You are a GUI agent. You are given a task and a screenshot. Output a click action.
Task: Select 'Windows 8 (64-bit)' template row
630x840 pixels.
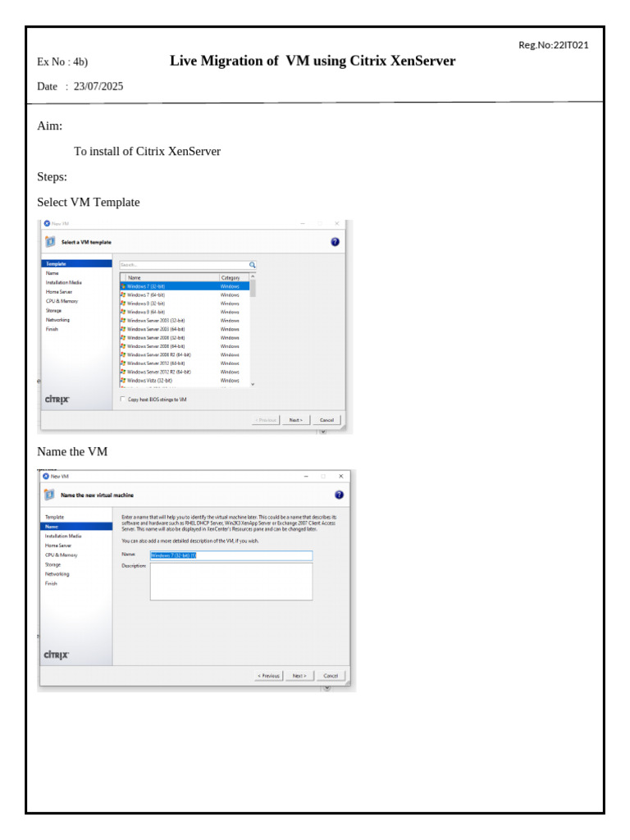tap(185, 313)
